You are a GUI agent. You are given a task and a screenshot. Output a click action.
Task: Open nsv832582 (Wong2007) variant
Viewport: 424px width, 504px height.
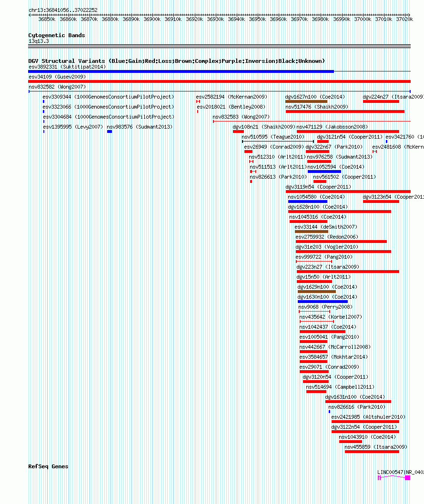click(57, 87)
